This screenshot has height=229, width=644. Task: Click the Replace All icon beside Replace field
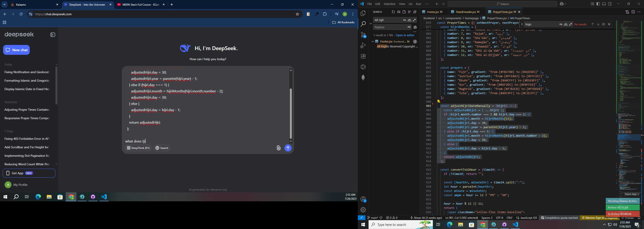[x=415, y=27]
